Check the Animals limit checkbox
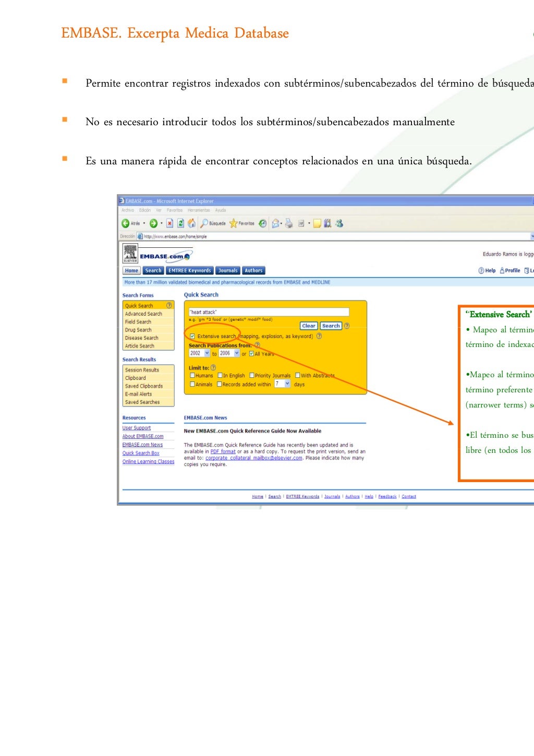The image size is (534, 756). [x=192, y=384]
